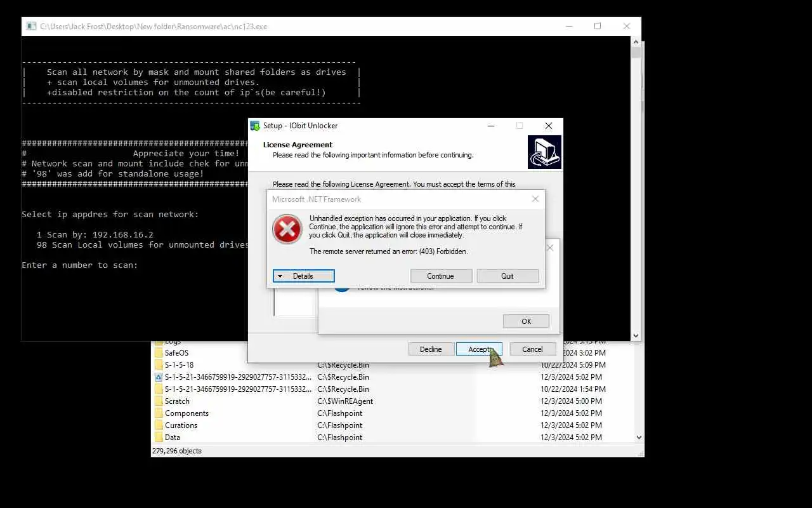Close the IObit Unlocker Setup window
Viewport: 812px width, 508px height.
(549, 126)
